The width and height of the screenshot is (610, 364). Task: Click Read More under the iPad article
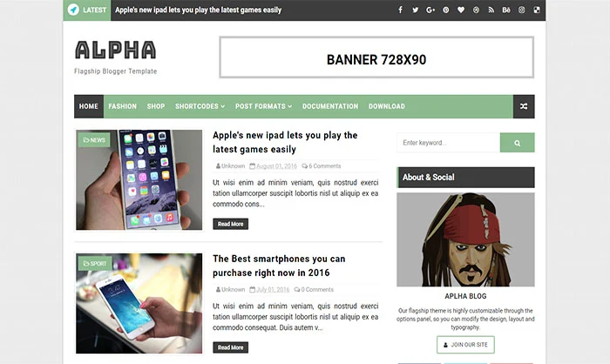tap(230, 224)
